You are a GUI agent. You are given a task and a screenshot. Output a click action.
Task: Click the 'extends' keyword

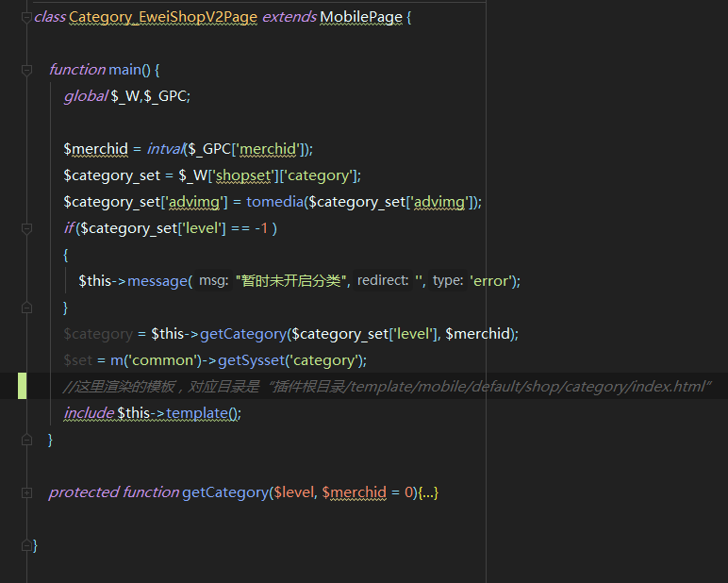(x=290, y=17)
